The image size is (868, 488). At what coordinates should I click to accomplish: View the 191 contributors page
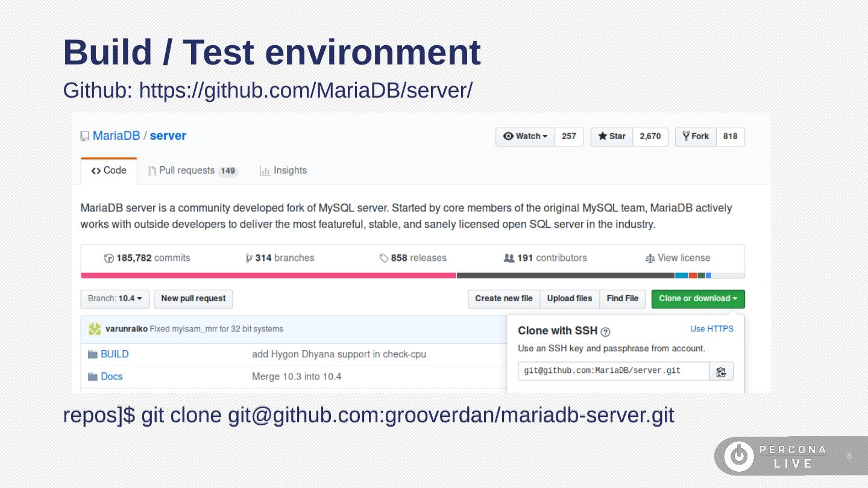545,258
